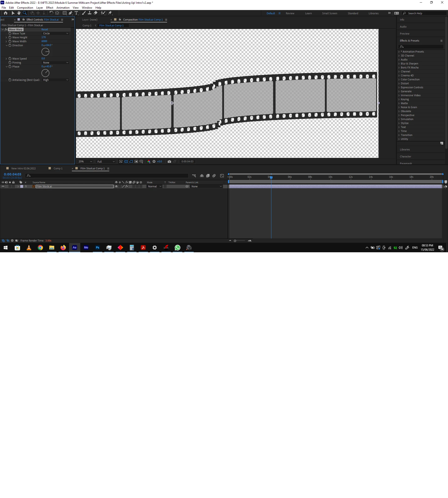Select the Pen tool
This screenshot has width=448, height=498.
click(70, 13)
